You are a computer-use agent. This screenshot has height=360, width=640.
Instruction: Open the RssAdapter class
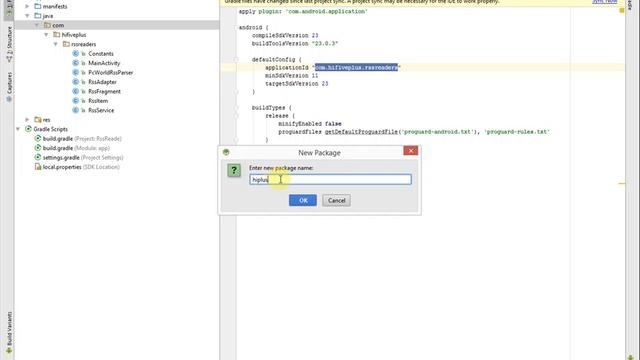tap(102, 82)
